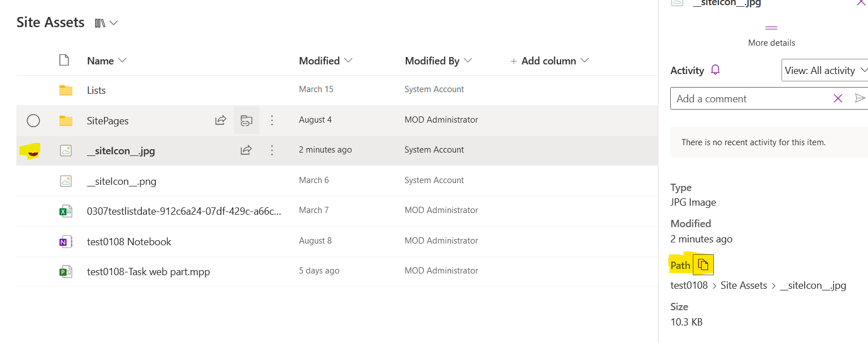Switch library view next to Site Assets
The width and height of the screenshot is (868, 343).
point(106,23)
